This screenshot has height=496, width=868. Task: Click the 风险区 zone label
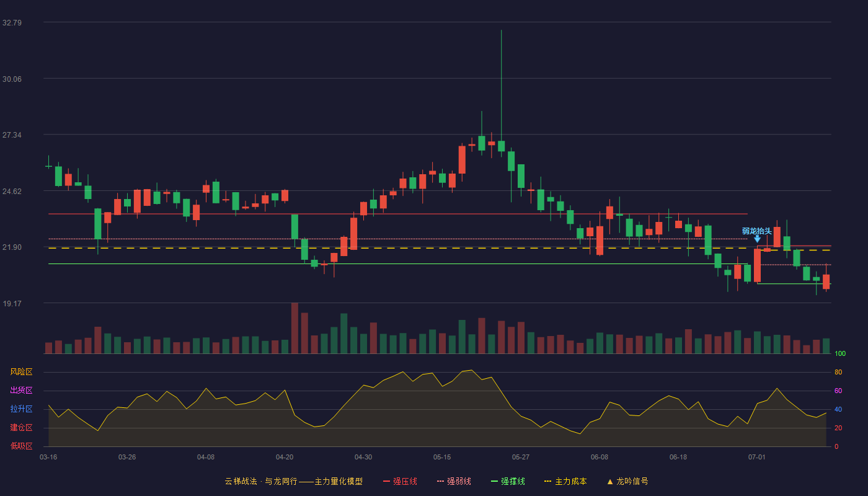coord(22,372)
